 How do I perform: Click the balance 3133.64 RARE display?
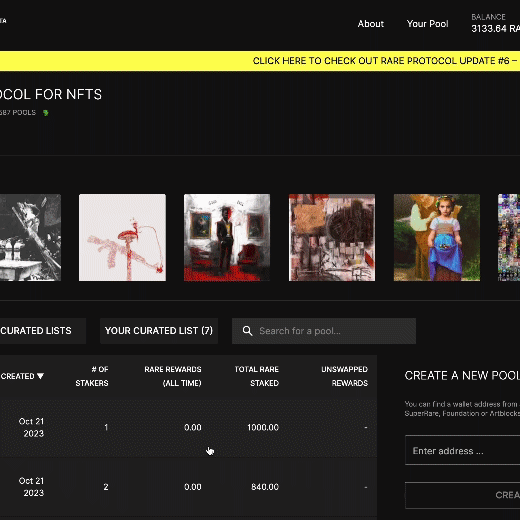pos(495,29)
